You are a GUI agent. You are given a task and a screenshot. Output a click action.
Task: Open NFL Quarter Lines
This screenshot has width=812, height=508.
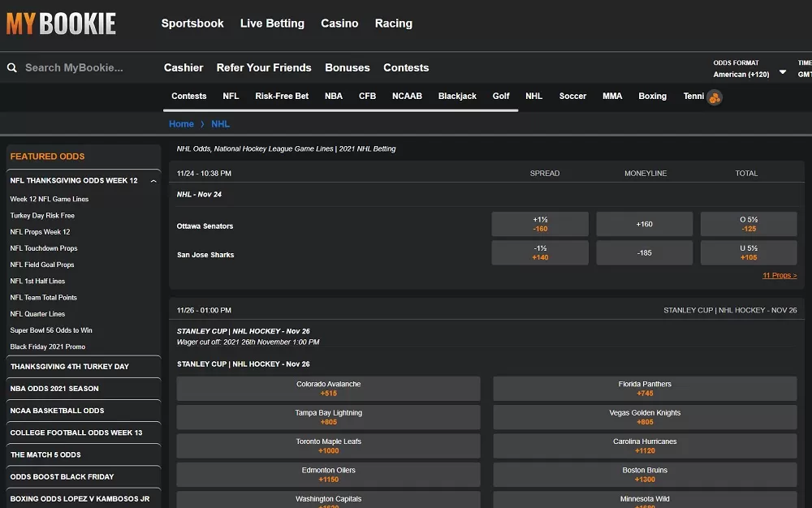coord(37,314)
